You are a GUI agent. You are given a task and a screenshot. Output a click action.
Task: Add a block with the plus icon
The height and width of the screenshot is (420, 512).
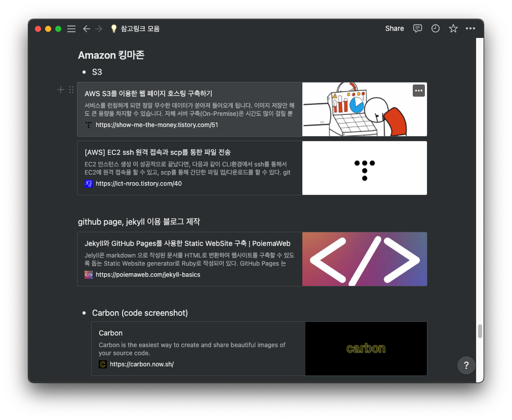pos(61,90)
